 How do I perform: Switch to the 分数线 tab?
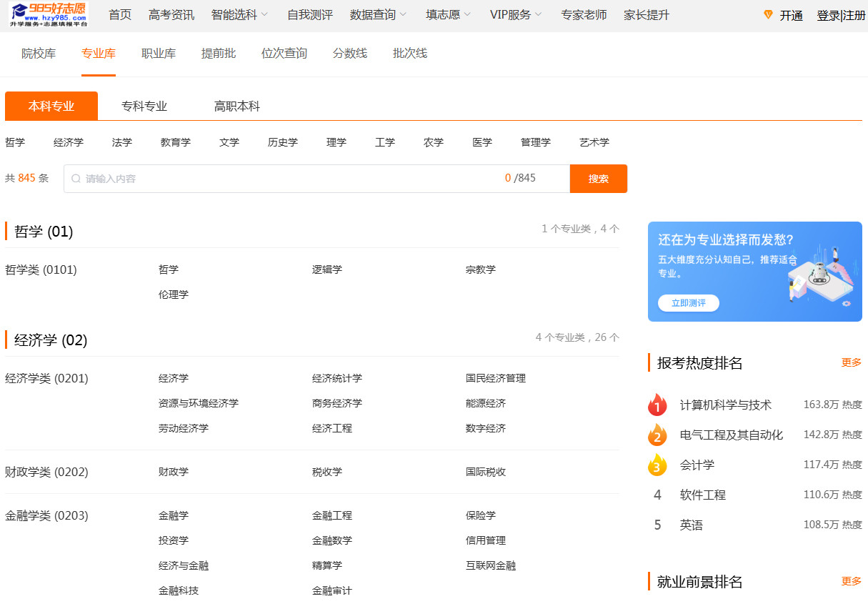(350, 54)
